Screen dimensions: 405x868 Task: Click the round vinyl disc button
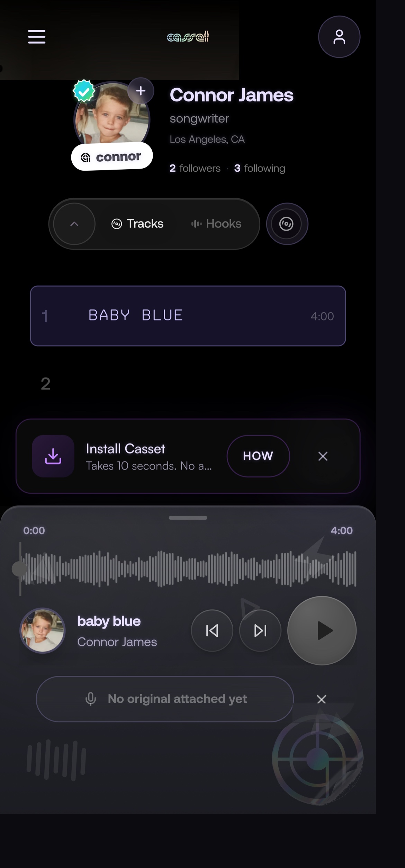(x=287, y=224)
